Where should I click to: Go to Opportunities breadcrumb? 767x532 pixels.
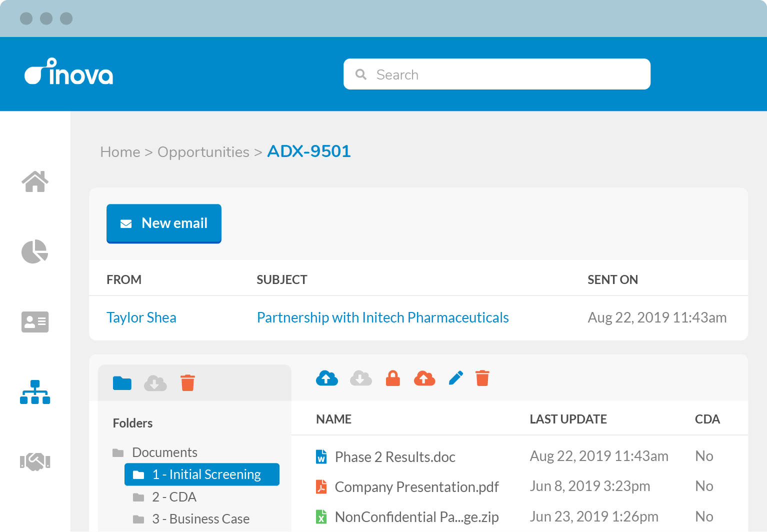pos(203,152)
